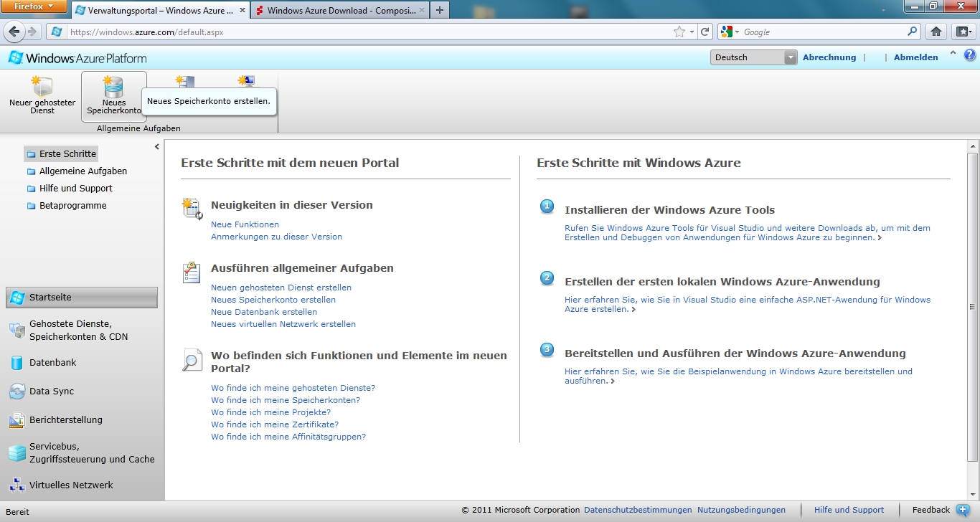Open the Datenbank navigation section

[52, 363]
